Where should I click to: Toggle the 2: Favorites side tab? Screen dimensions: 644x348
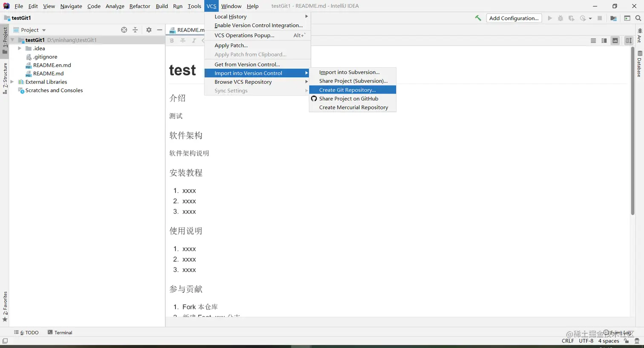(5, 306)
